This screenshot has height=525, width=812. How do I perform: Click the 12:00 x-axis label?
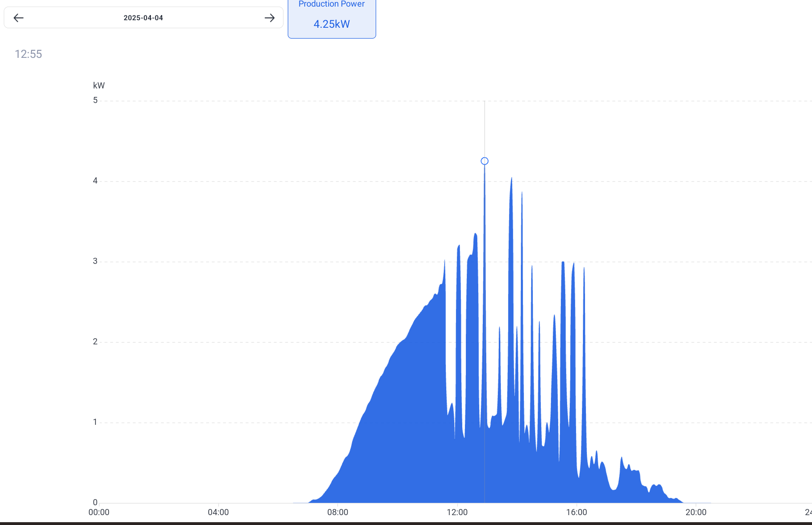(457, 512)
